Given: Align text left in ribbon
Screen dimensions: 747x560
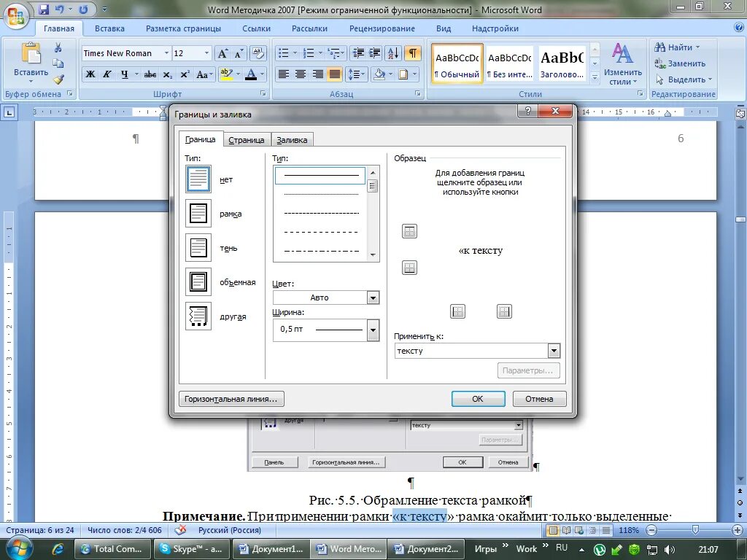Looking at the screenshot, I should (x=284, y=74).
